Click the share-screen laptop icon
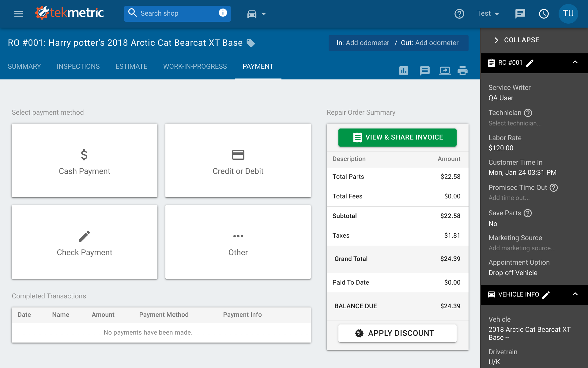Screen dimensions: 588x368 coord(445,71)
